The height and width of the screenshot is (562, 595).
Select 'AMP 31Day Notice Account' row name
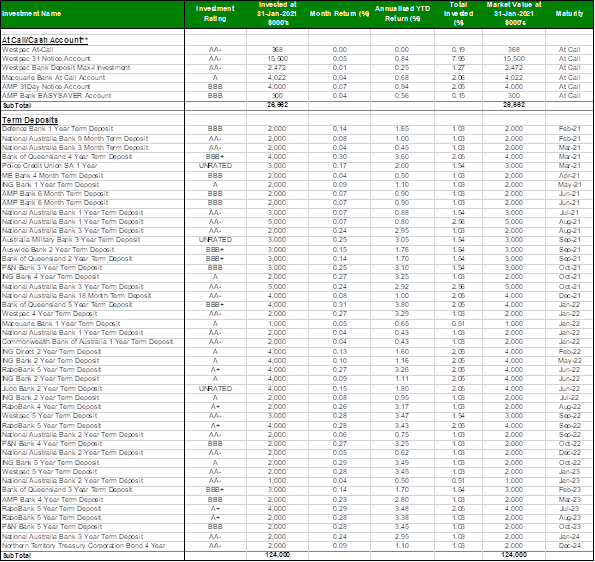tap(46, 87)
